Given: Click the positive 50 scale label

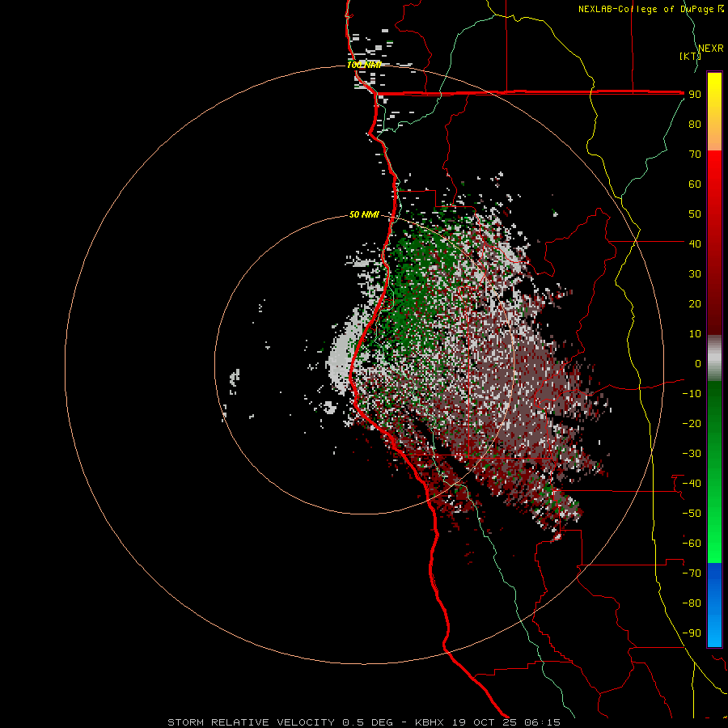Looking at the screenshot, I should click(x=695, y=214).
